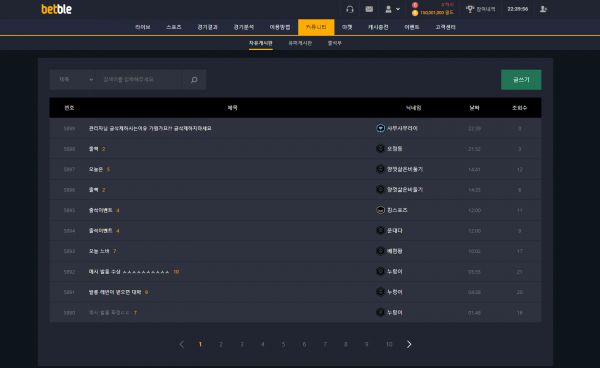The height and width of the screenshot is (368, 600).
Task: Open the 이용방법 menu
Action: [x=280, y=27]
